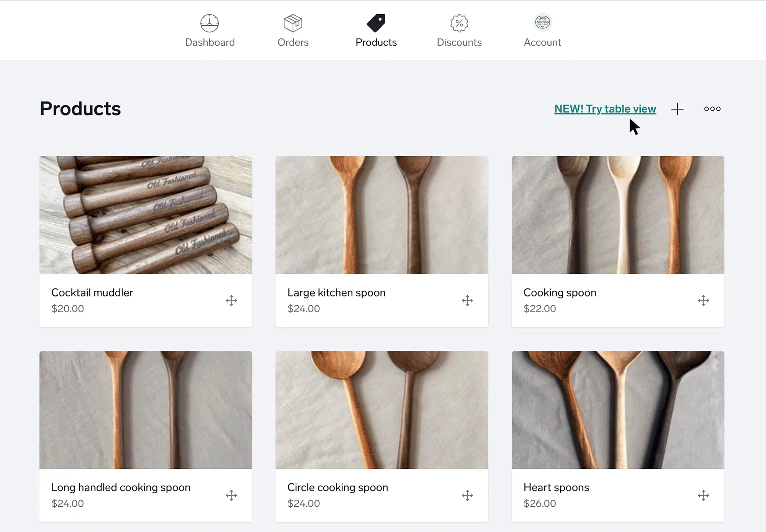Open the NEW! Try table view link
Screen dimensions: 766x532
pos(605,108)
